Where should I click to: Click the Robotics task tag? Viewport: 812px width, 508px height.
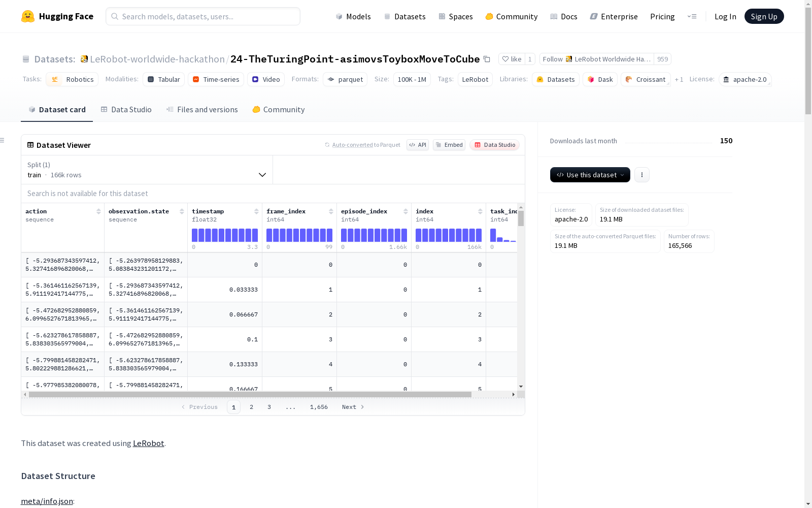[72, 79]
